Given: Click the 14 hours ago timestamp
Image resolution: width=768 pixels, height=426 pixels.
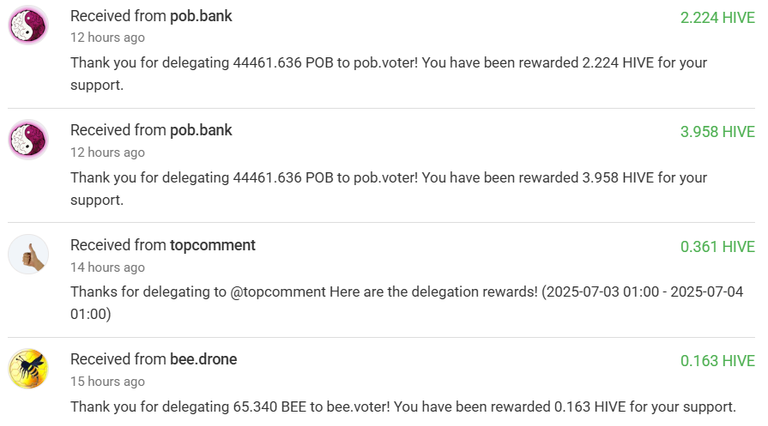Looking at the screenshot, I should 107,267.
